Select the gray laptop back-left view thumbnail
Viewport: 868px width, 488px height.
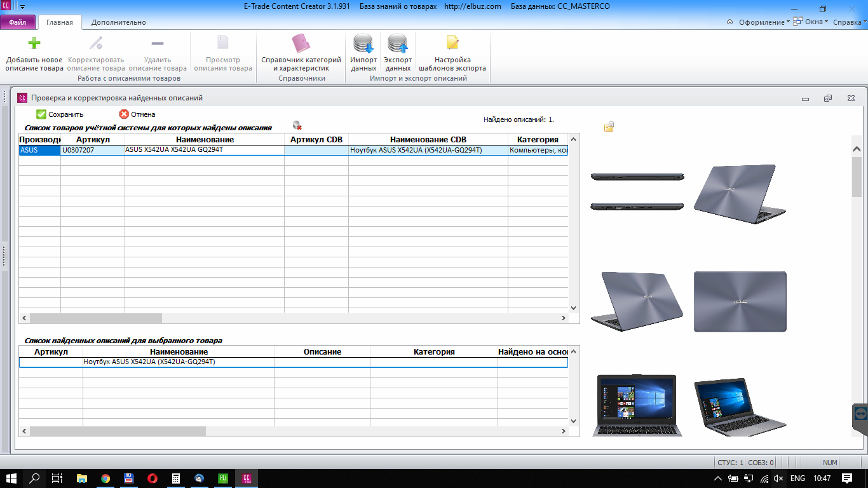tap(637, 301)
